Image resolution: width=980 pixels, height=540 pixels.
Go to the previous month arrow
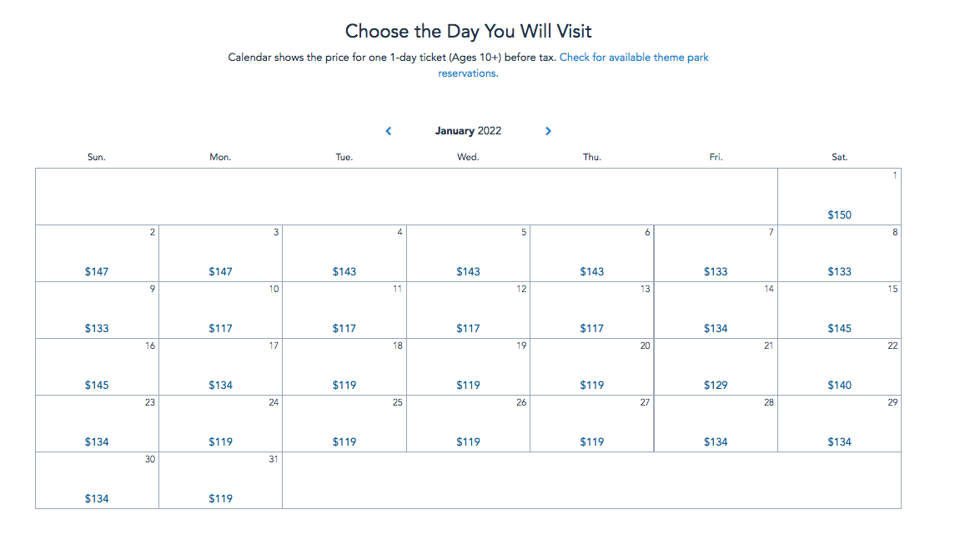pyautogui.click(x=389, y=131)
